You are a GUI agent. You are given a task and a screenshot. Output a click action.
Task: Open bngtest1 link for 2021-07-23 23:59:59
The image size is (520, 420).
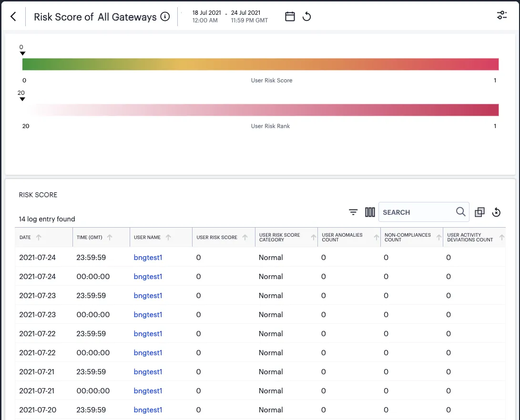[148, 295]
